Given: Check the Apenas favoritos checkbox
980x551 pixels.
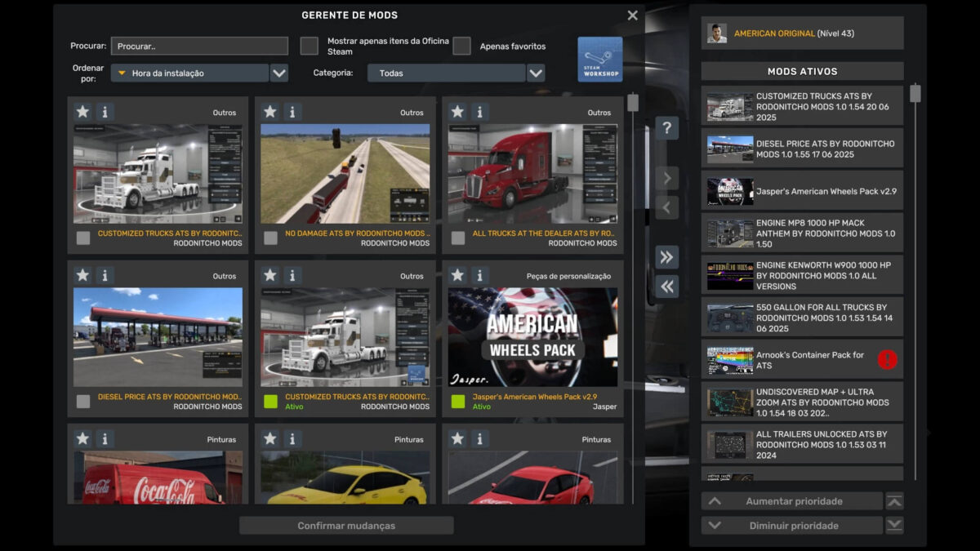Looking at the screenshot, I should point(461,46).
